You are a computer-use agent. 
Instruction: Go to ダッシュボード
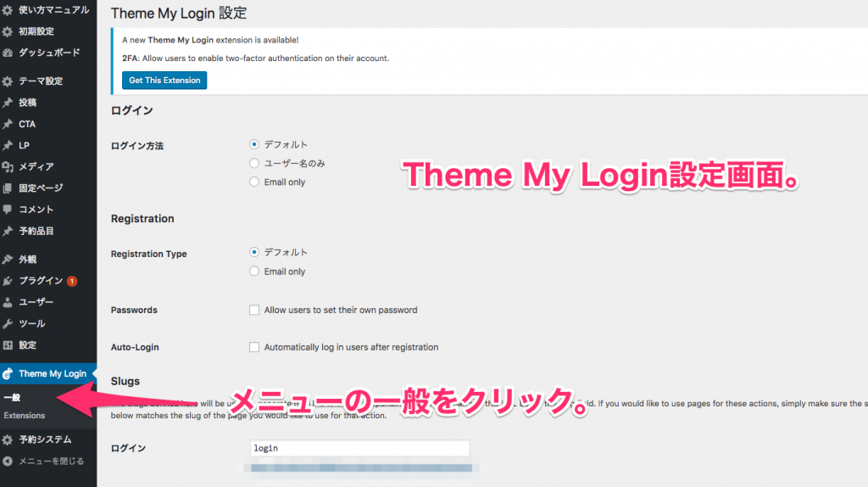coord(48,53)
